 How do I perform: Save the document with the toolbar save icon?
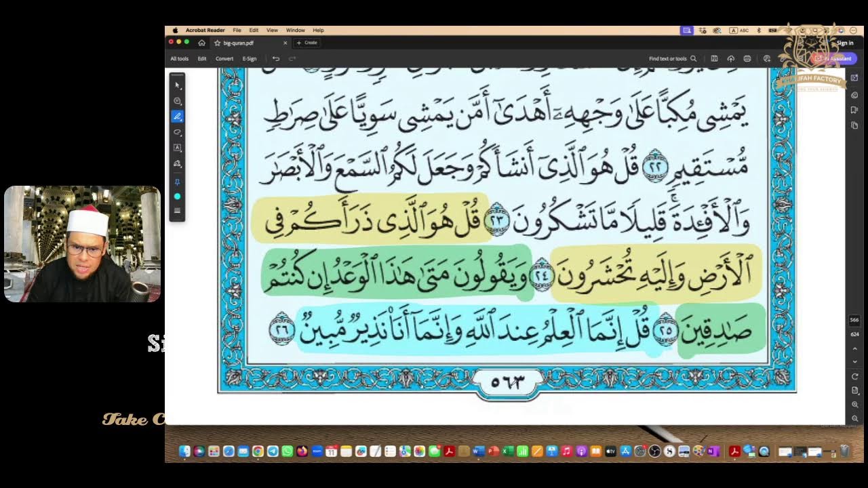tap(714, 59)
